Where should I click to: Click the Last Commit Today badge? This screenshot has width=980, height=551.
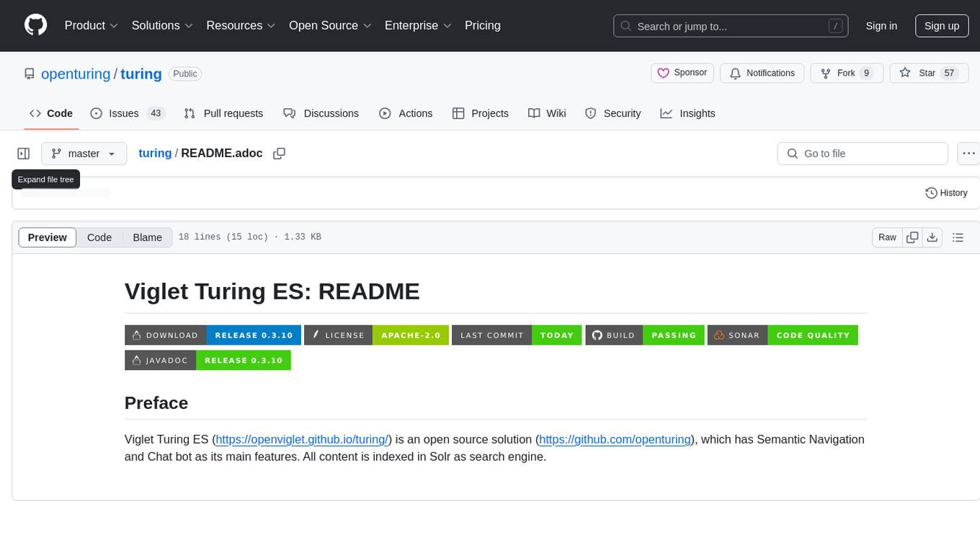[517, 335]
